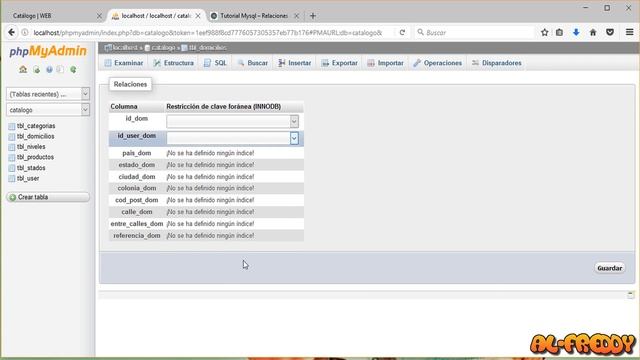Click the log out icon in sidebar

click(37, 69)
